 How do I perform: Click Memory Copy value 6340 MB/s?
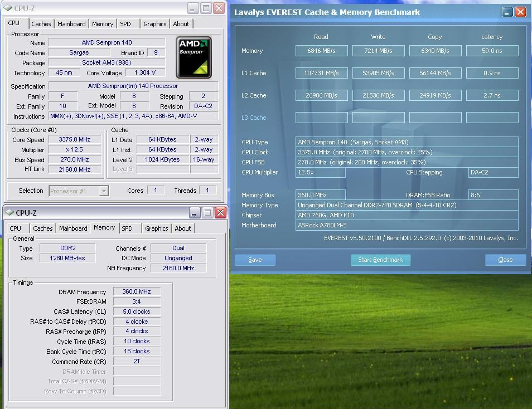pyautogui.click(x=436, y=51)
